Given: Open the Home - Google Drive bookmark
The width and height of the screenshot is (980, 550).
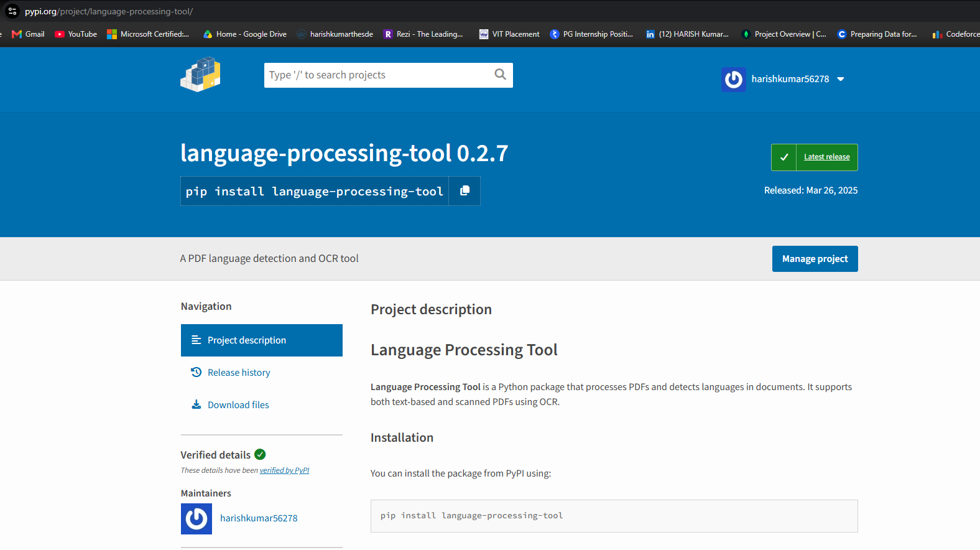Looking at the screenshot, I should (245, 34).
